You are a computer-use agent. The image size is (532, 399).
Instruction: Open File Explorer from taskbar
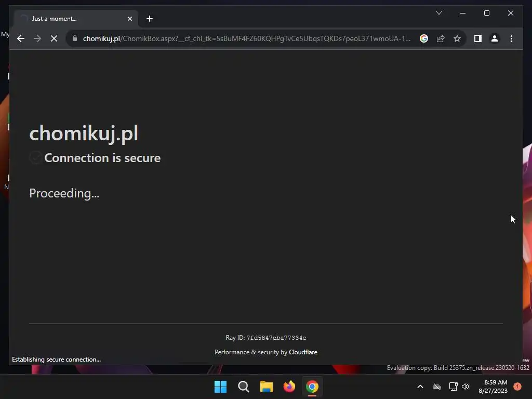click(x=267, y=387)
